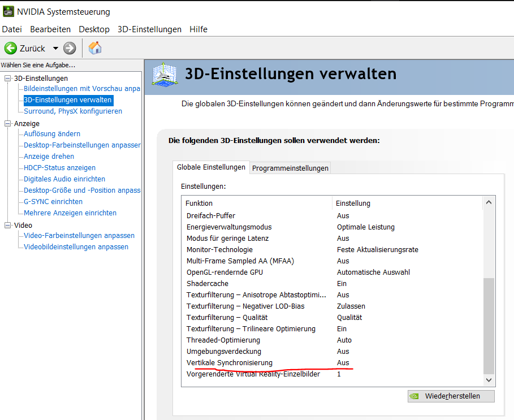The width and height of the screenshot is (514, 420).
Task: Open Digitales Audio einrichten
Action: tap(64, 179)
